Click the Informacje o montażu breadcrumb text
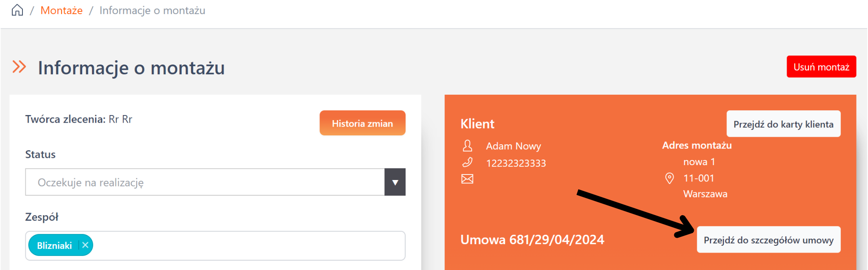The image size is (868, 270). click(152, 11)
